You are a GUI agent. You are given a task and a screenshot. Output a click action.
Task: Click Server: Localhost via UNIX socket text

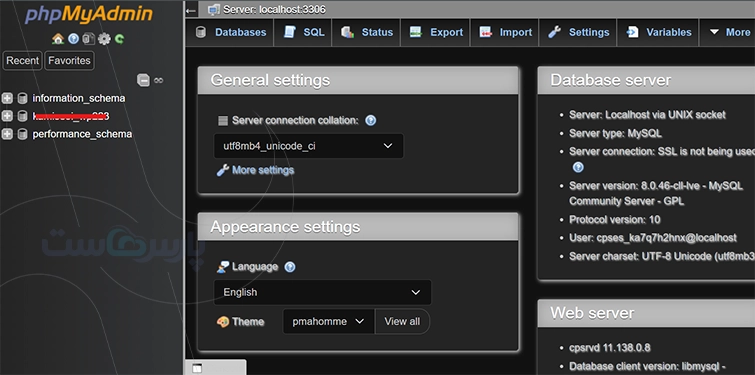click(x=647, y=115)
